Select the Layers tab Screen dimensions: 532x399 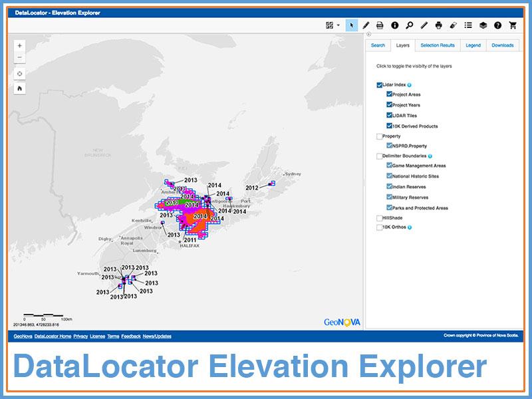(x=403, y=45)
